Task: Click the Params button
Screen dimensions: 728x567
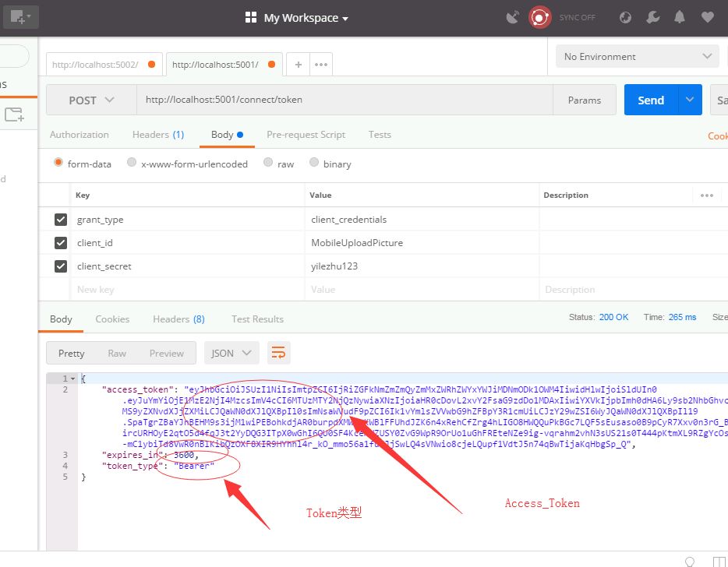Action: point(584,100)
